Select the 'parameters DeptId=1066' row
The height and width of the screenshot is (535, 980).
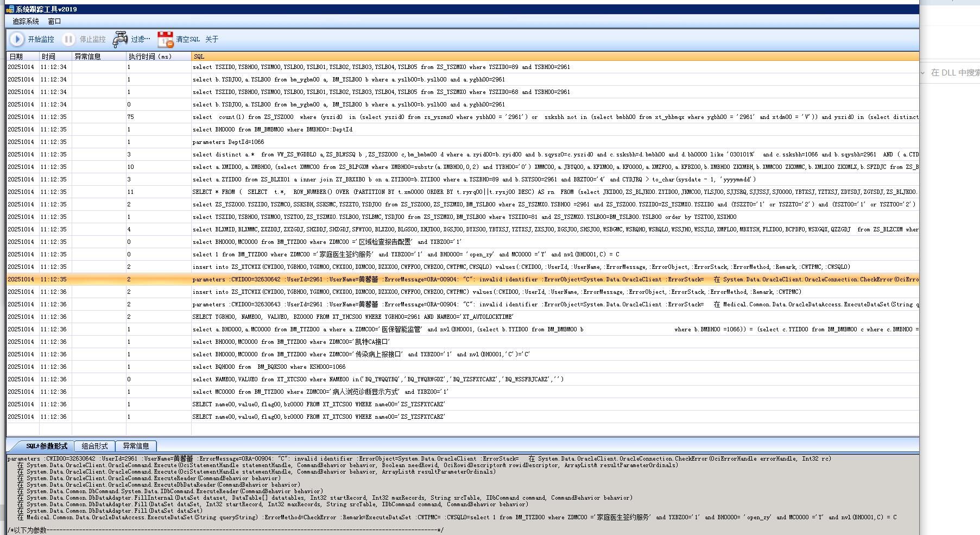pyautogui.click(x=463, y=142)
